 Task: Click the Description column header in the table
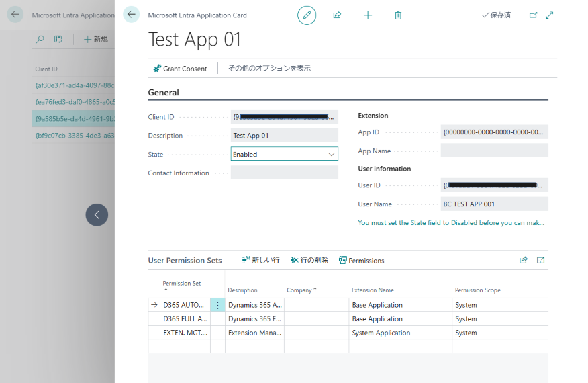click(242, 290)
